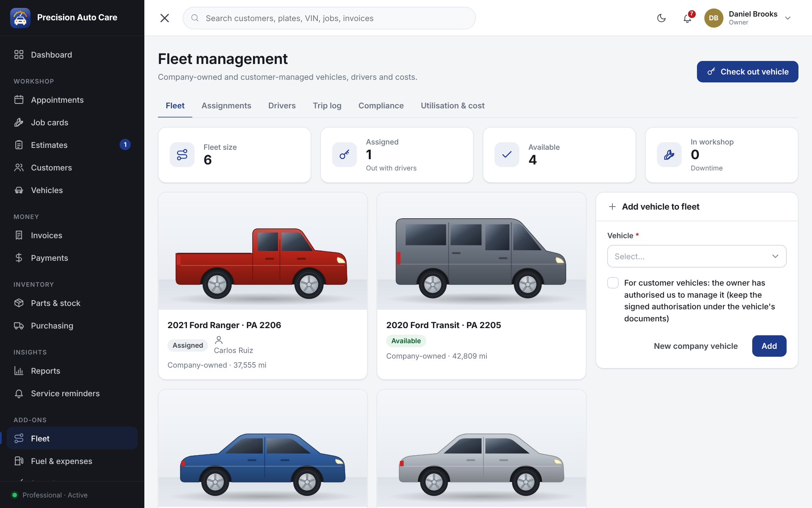Image resolution: width=812 pixels, height=508 pixels.
Task: Click the DB user avatar
Action: tap(714, 18)
